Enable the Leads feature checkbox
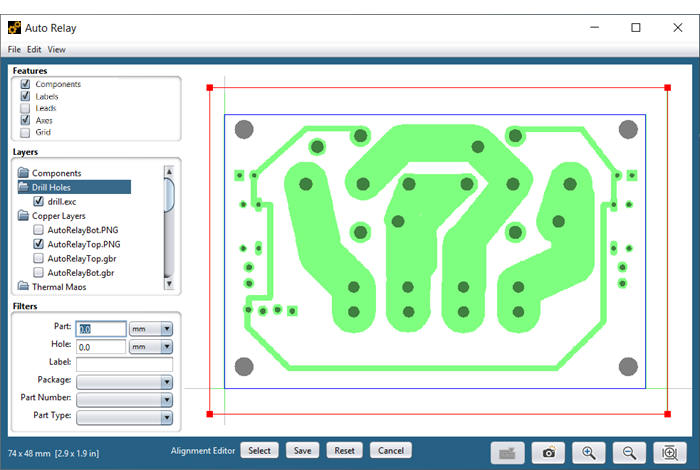Screen dimensions: 700x470 coord(25,108)
